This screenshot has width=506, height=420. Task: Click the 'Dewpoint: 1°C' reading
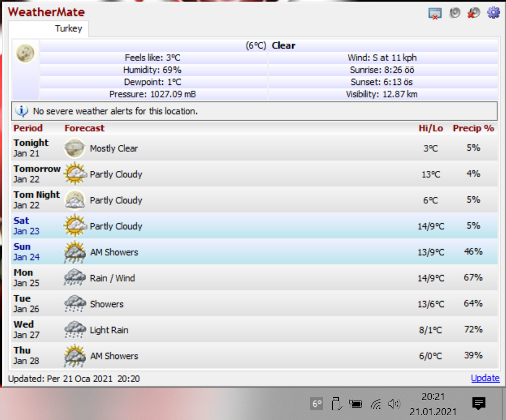[153, 82]
